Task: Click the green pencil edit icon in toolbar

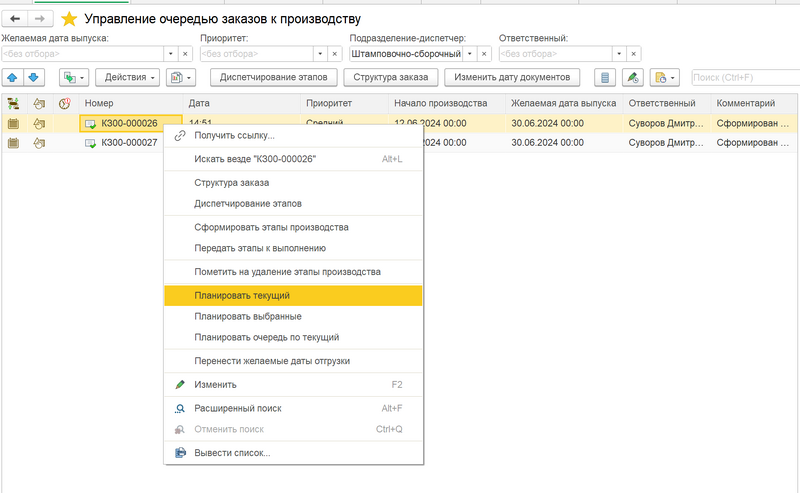Action: tap(633, 78)
